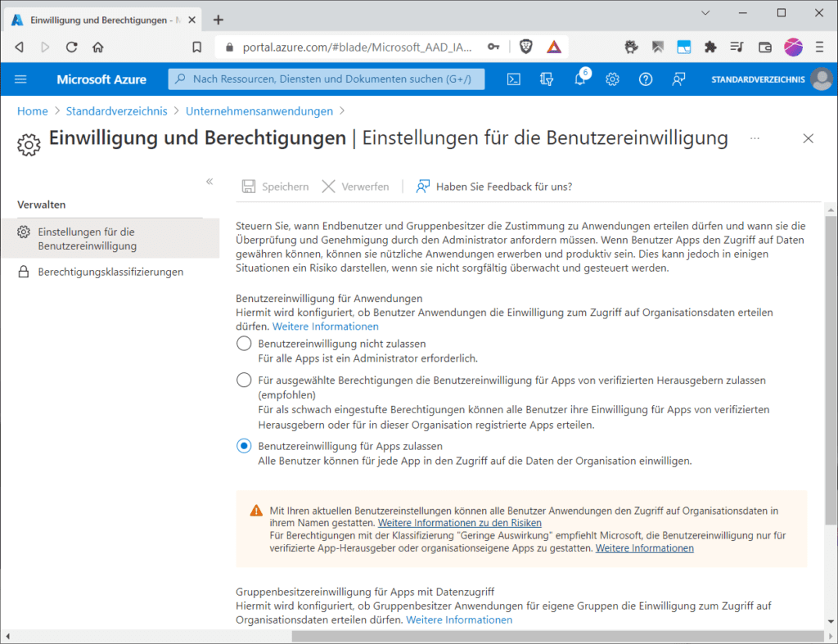The width and height of the screenshot is (838, 644).
Task: Click the vertical scrollbar of the content pane
Action: click(x=831, y=370)
